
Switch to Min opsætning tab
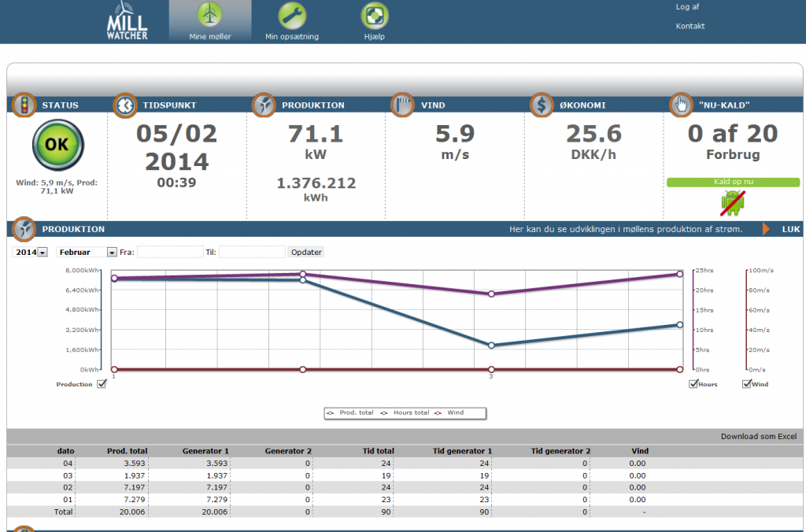pyautogui.click(x=292, y=21)
